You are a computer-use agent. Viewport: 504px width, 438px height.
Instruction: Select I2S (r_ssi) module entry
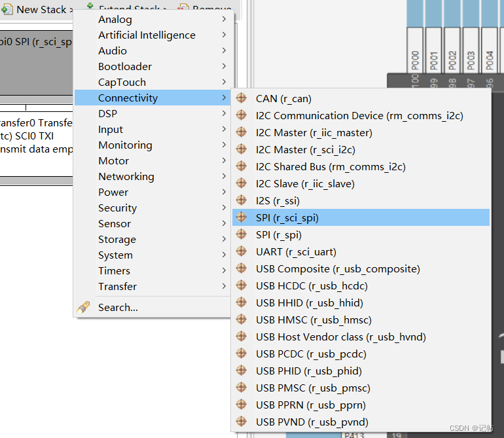pyautogui.click(x=361, y=200)
